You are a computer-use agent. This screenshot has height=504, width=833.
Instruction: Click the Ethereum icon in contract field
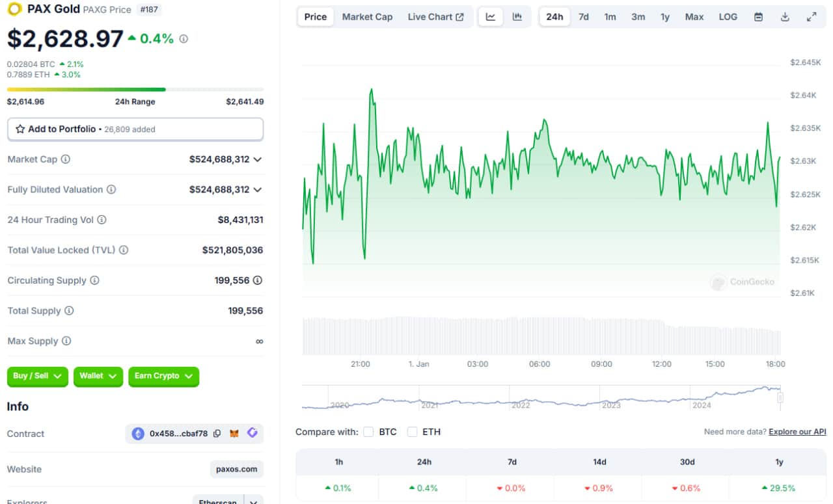click(138, 434)
